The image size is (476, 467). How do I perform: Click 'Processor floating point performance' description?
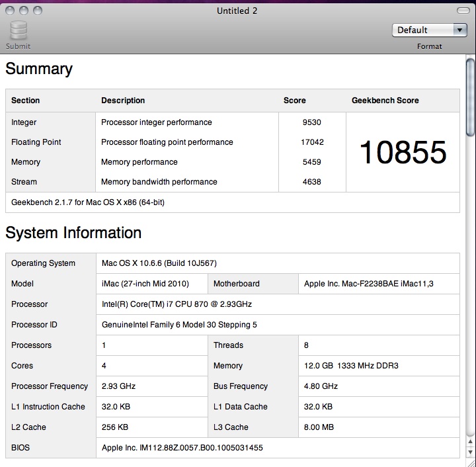[x=167, y=142]
